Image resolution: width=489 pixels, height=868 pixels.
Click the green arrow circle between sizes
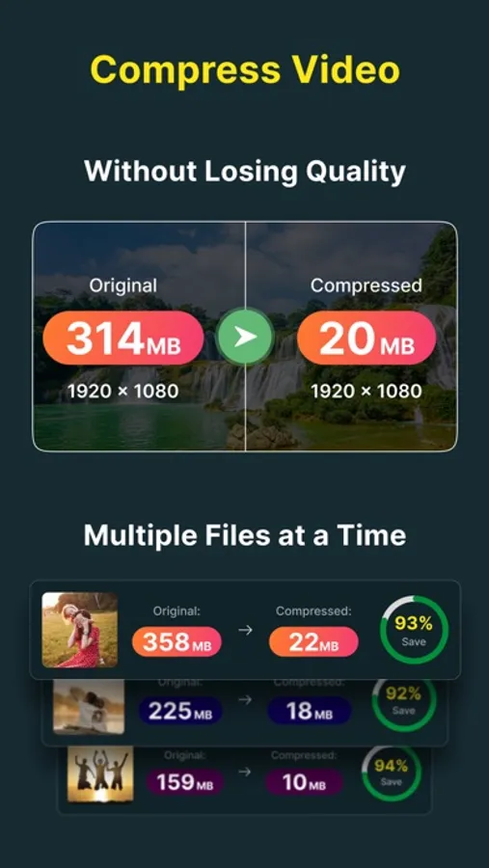tap(245, 338)
